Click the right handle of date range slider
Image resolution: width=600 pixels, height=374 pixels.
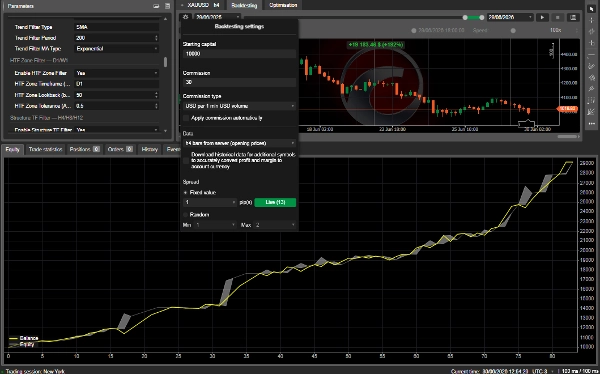click(x=481, y=18)
